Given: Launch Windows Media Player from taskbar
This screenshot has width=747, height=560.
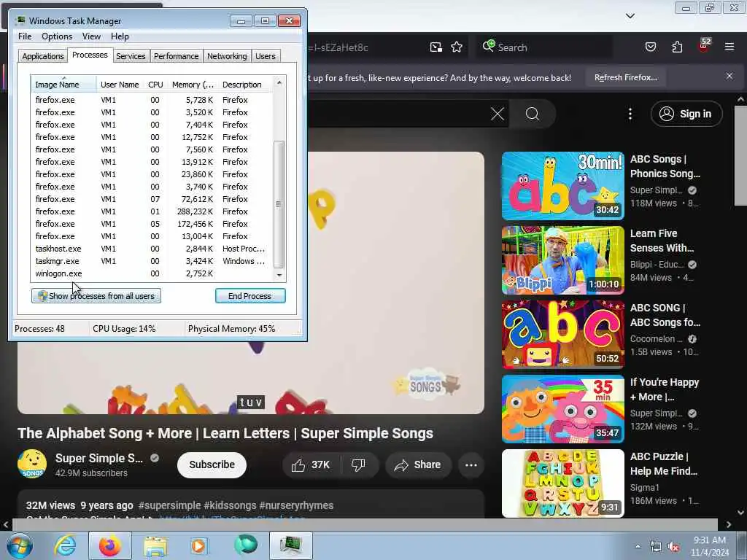Looking at the screenshot, I should tap(199, 545).
